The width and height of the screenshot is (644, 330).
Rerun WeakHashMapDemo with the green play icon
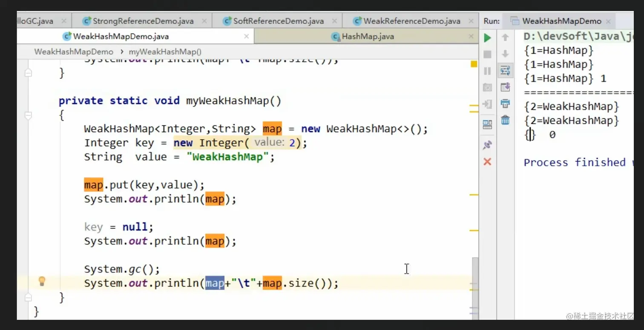coord(487,38)
